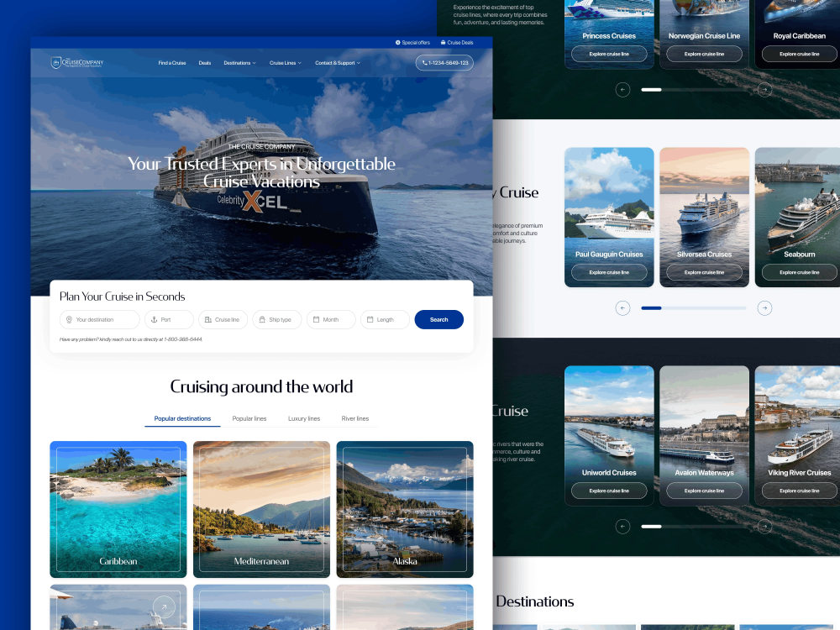This screenshot has height=630, width=840.
Task: Click previous arrow in river cruise carousel
Action: click(x=622, y=527)
